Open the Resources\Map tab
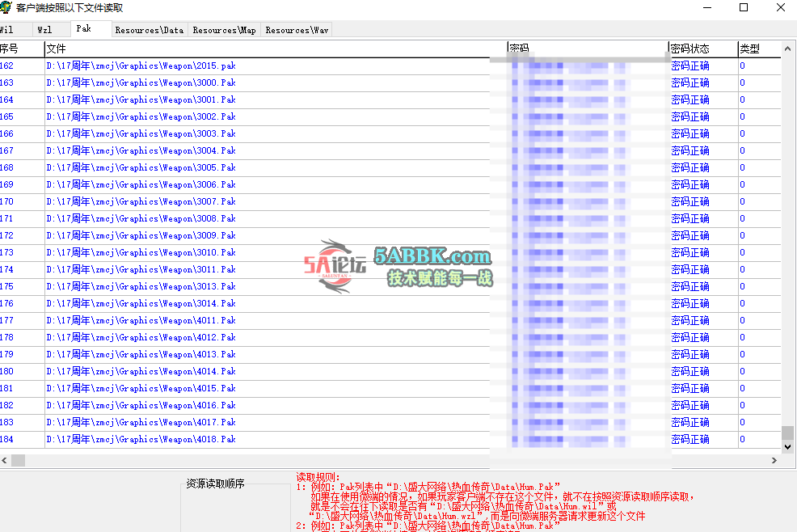 pos(224,30)
